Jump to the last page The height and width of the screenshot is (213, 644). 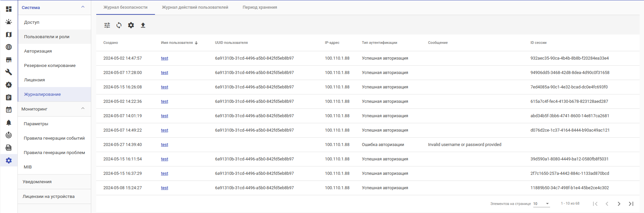click(631, 204)
